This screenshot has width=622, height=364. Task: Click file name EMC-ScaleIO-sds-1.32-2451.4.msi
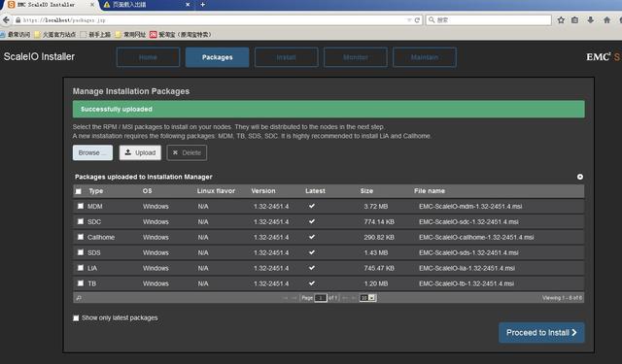(468, 252)
